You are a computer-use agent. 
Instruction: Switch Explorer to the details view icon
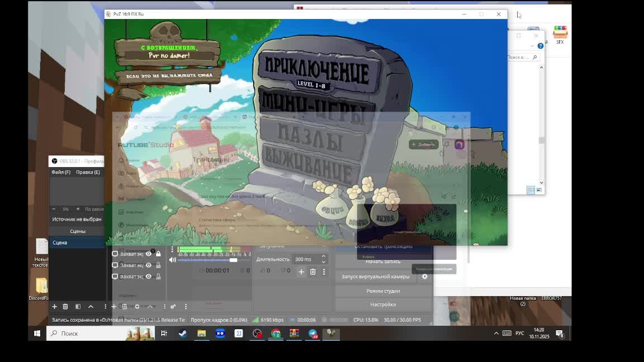point(531,190)
